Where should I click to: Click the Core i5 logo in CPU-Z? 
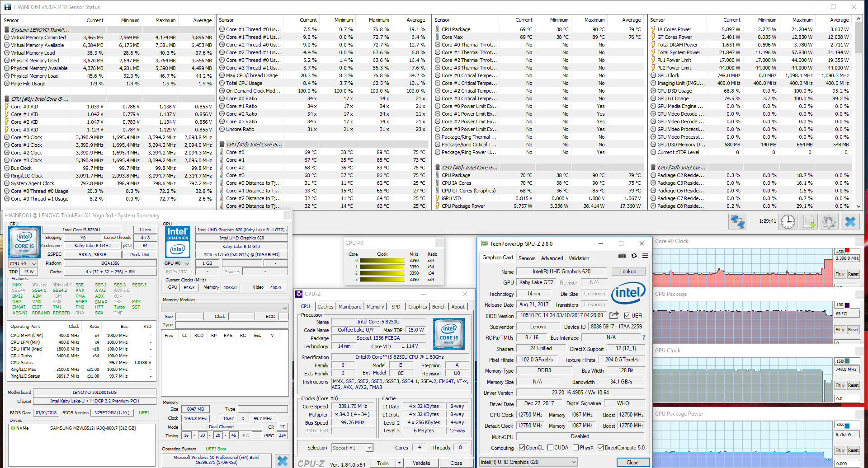(x=449, y=334)
